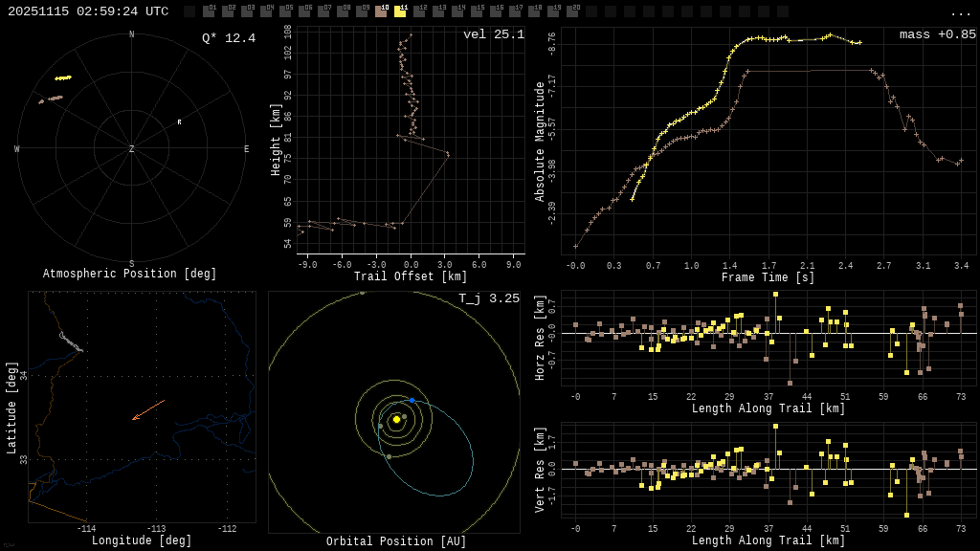Click the Q* 12.4 value
This screenshot has height=551, width=980.
[x=229, y=38]
